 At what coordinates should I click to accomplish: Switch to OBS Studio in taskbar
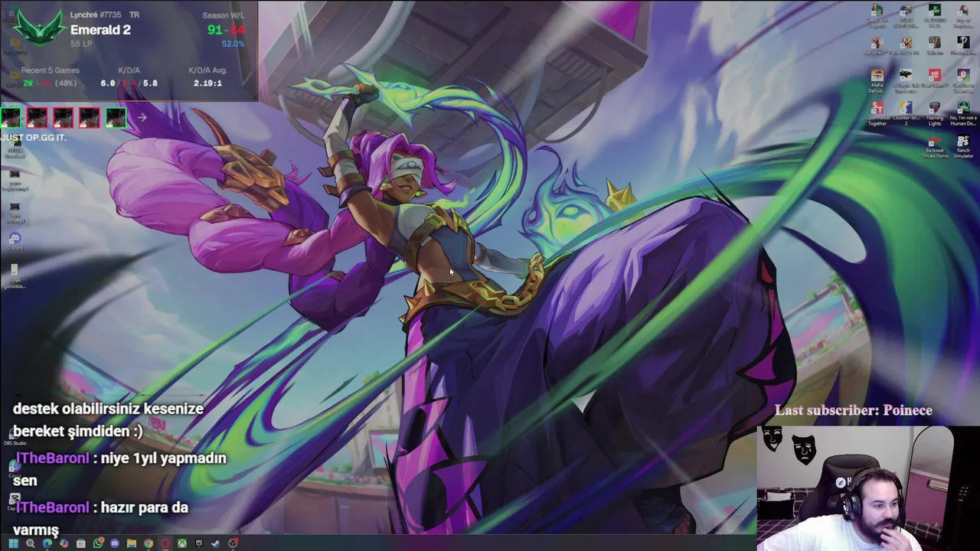[x=233, y=543]
